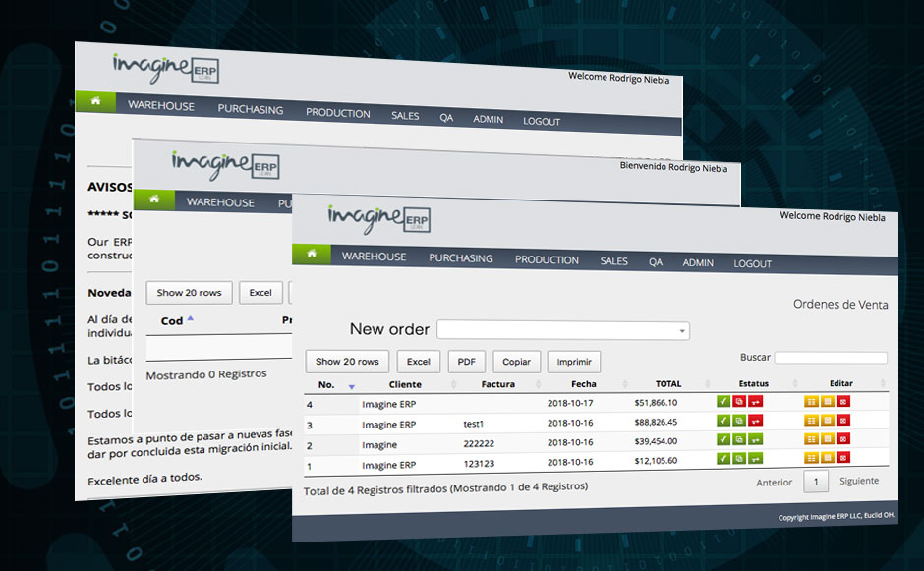The width and height of the screenshot is (924, 571).
Task: Click green checkmark status icon for order 2
Action: 723,439
